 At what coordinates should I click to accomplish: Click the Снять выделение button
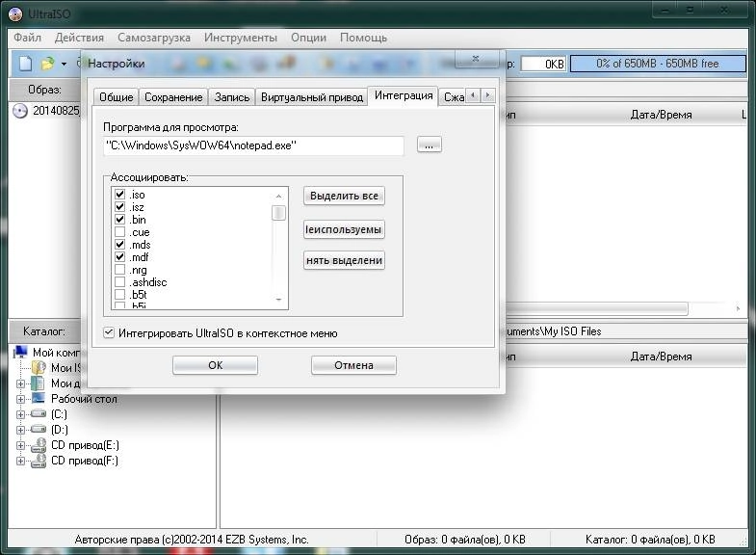[x=344, y=260]
